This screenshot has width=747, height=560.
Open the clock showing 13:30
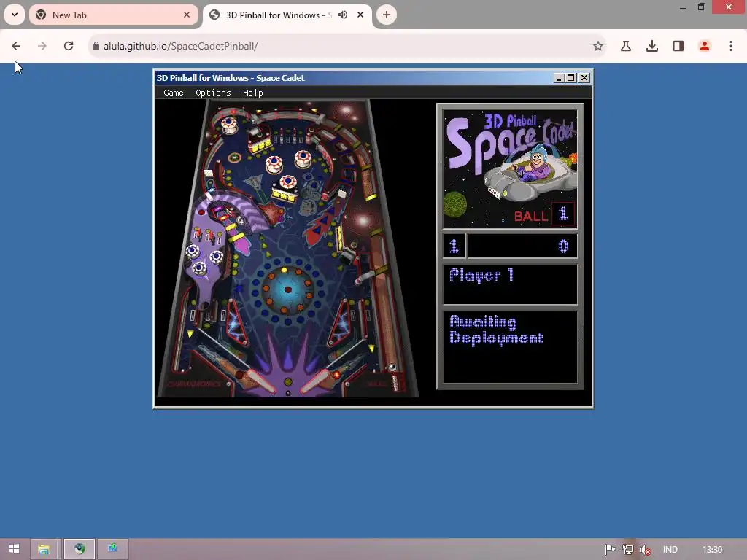(712, 550)
